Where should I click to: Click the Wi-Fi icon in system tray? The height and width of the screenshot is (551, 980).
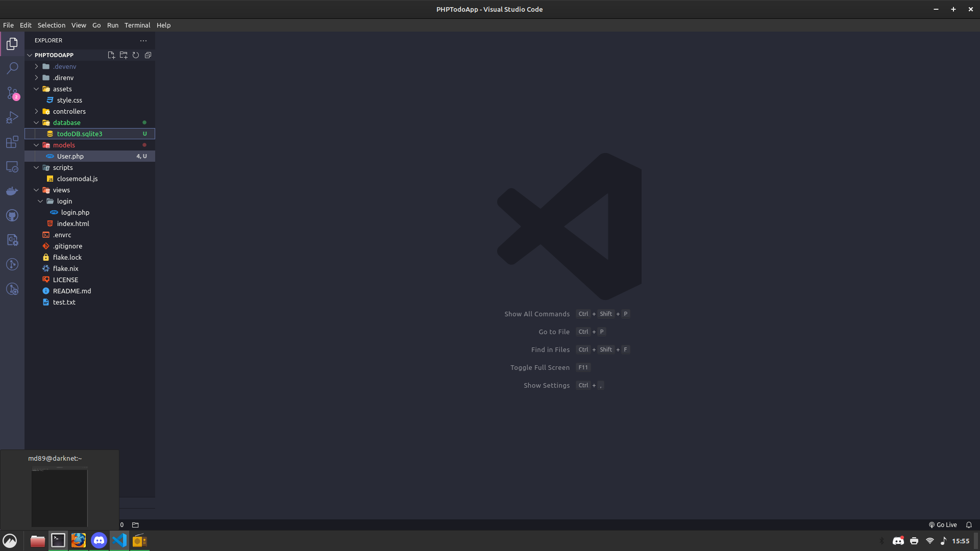(930, 541)
